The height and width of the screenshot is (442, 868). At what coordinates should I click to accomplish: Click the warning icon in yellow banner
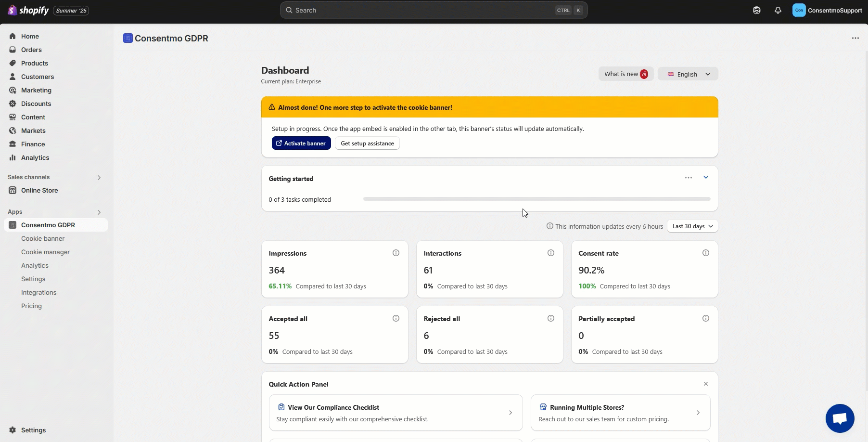272,107
